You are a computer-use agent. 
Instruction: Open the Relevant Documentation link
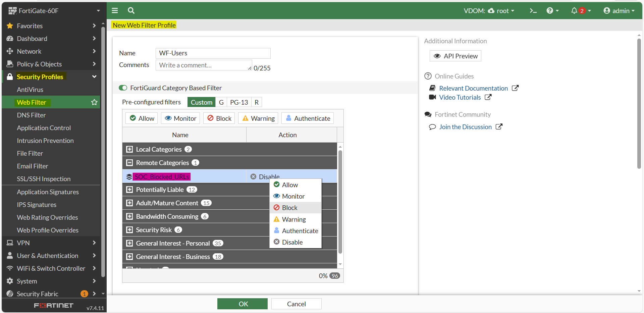point(474,88)
